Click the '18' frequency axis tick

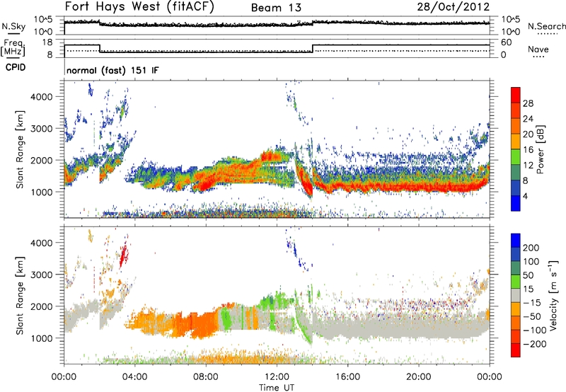(x=47, y=42)
